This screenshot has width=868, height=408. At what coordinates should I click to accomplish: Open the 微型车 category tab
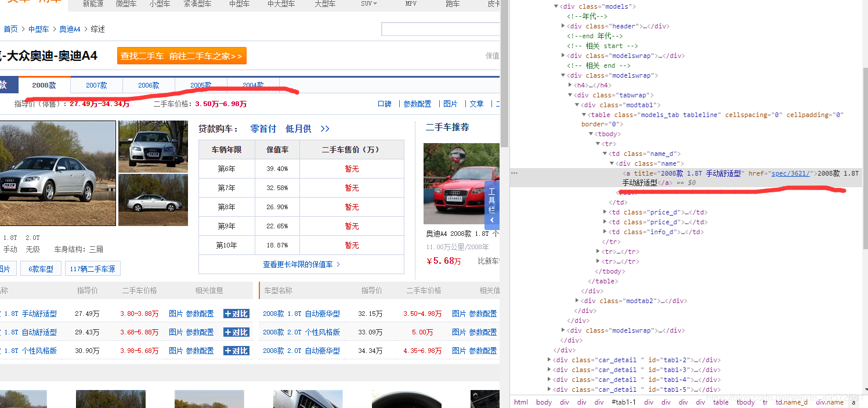pos(126,4)
